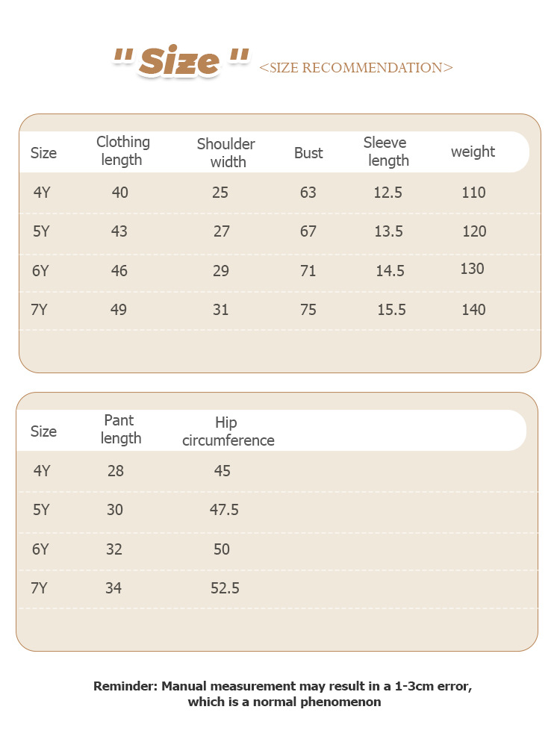
Task: Select the 52.5 hip circumference value
Action: point(225,588)
